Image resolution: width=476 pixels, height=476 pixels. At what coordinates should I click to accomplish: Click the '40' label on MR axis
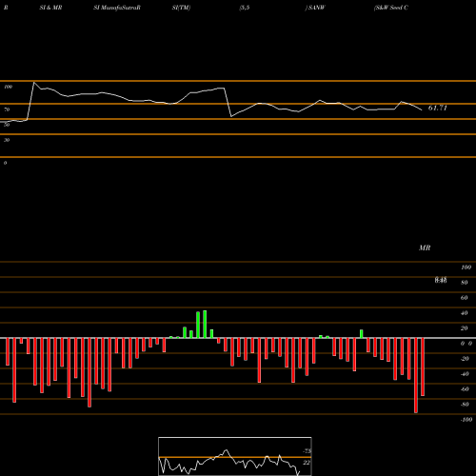(x=465, y=313)
